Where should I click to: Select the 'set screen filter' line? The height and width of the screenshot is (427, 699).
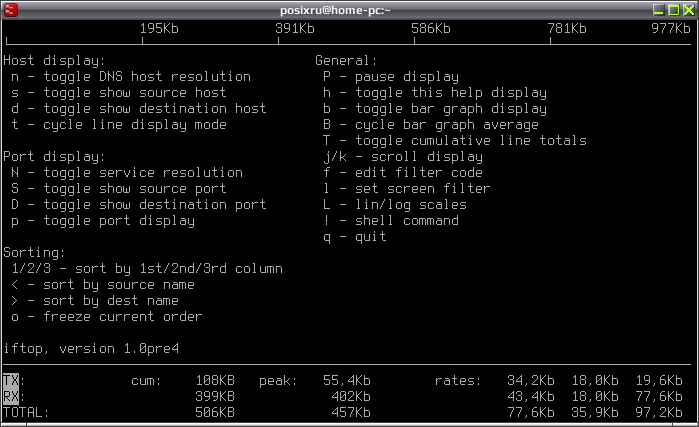407,189
